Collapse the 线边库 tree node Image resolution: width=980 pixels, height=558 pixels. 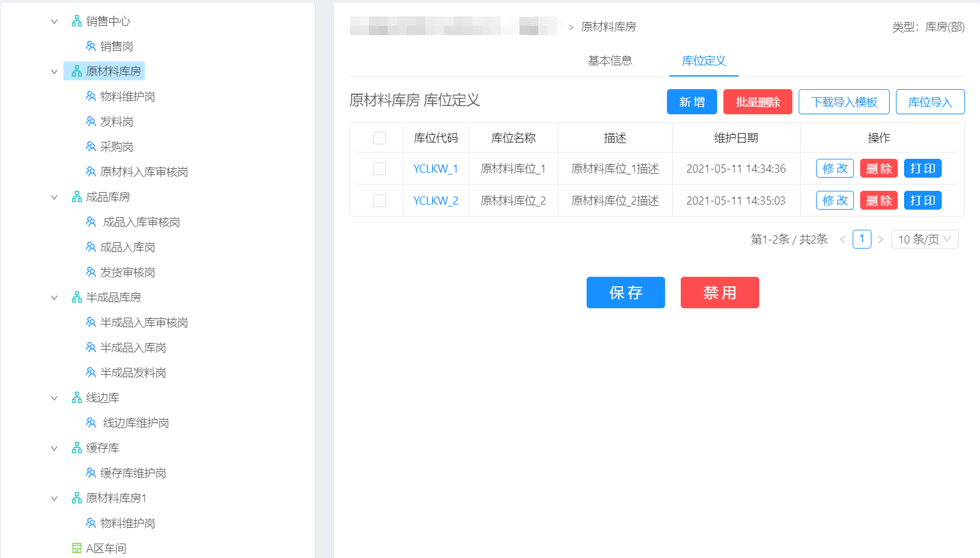point(54,398)
